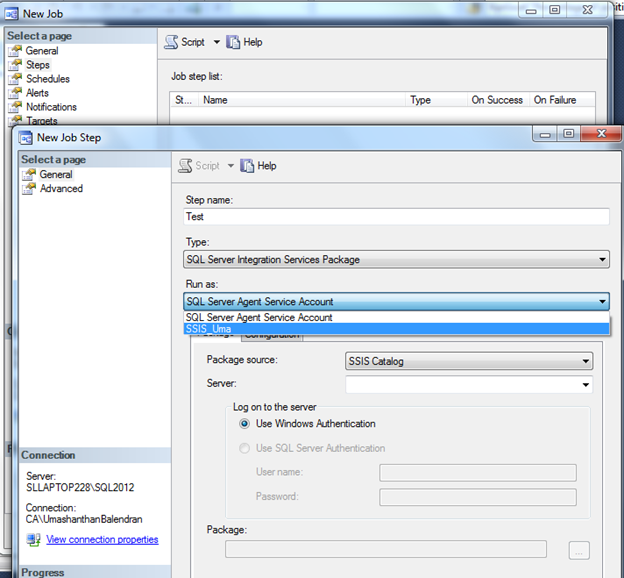
Task: Maximize the New Job Step window
Action: [x=569, y=134]
